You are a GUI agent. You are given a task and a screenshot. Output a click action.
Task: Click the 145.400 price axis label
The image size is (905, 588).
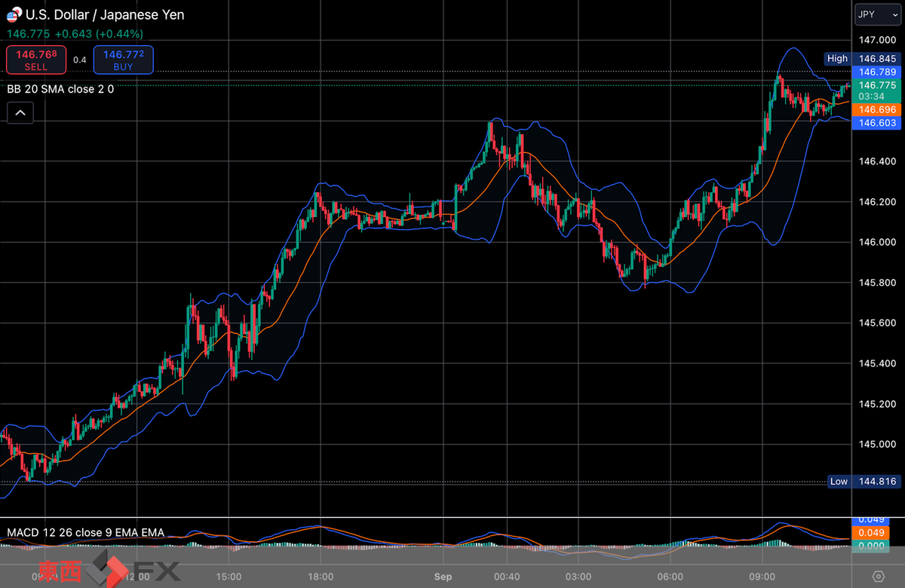click(x=876, y=363)
